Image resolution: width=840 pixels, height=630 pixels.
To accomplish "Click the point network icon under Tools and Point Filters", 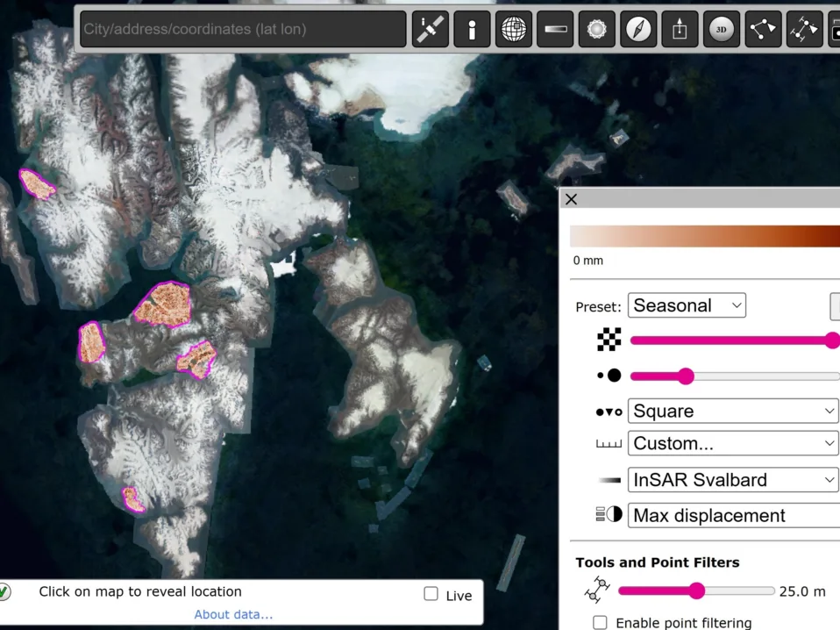I will [x=597, y=590].
